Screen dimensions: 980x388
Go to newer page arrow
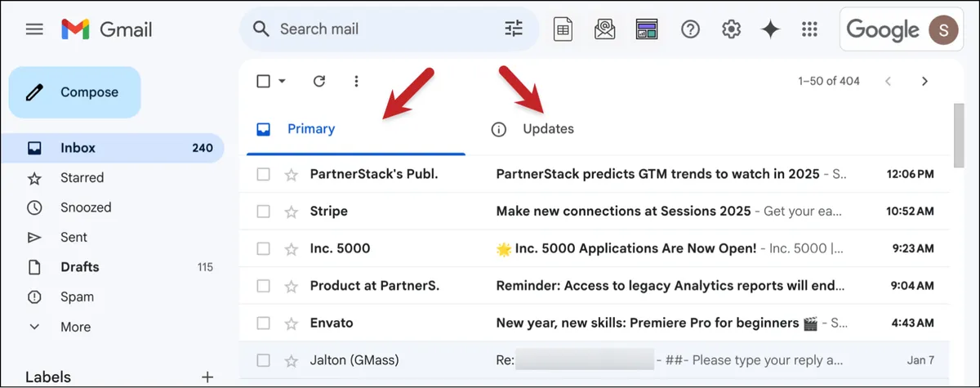coord(889,81)
